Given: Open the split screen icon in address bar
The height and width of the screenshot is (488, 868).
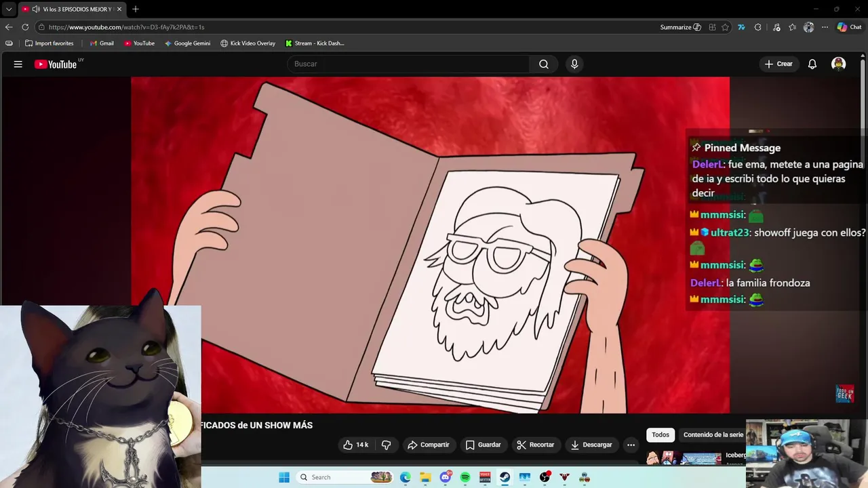Looking at the screenshot, I should 712,27.
